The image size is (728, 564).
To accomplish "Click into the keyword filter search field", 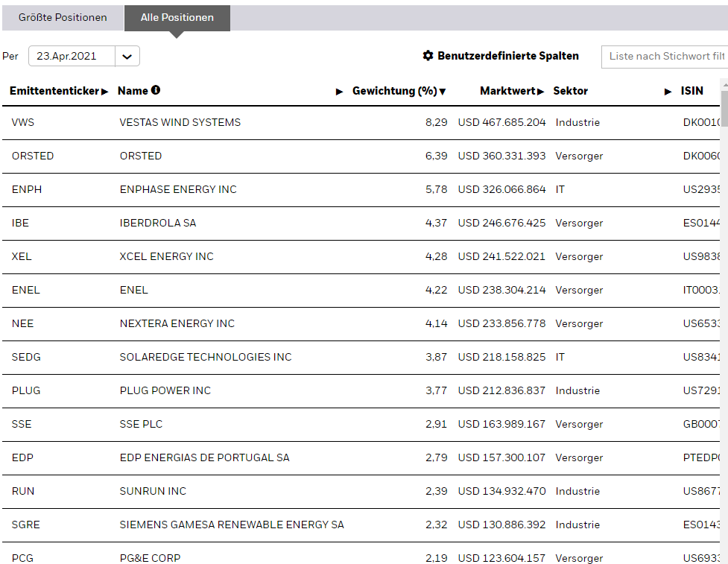I will pos(665,57).
